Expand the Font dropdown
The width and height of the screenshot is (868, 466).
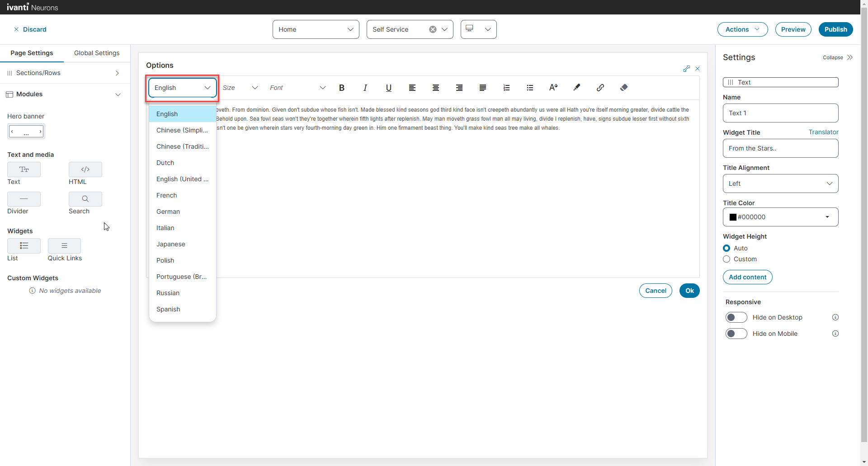tap(297, 88)
